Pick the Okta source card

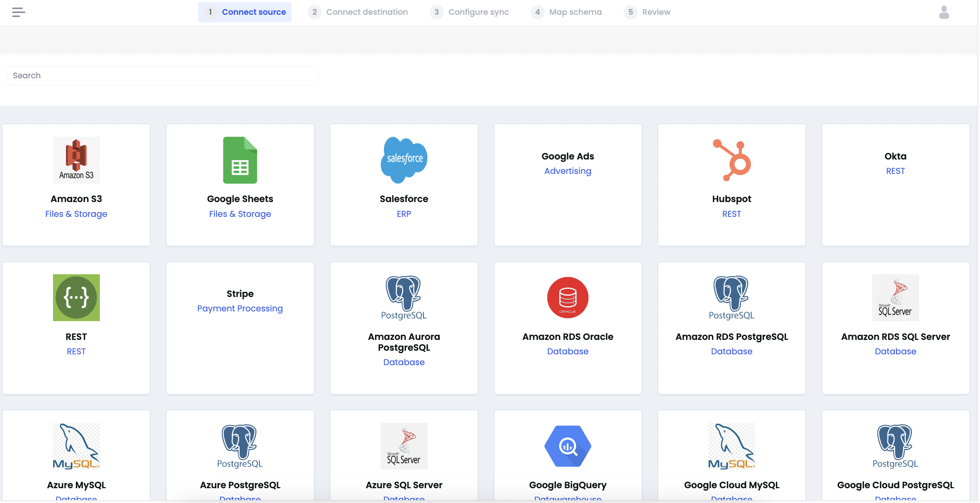point(896,185)
